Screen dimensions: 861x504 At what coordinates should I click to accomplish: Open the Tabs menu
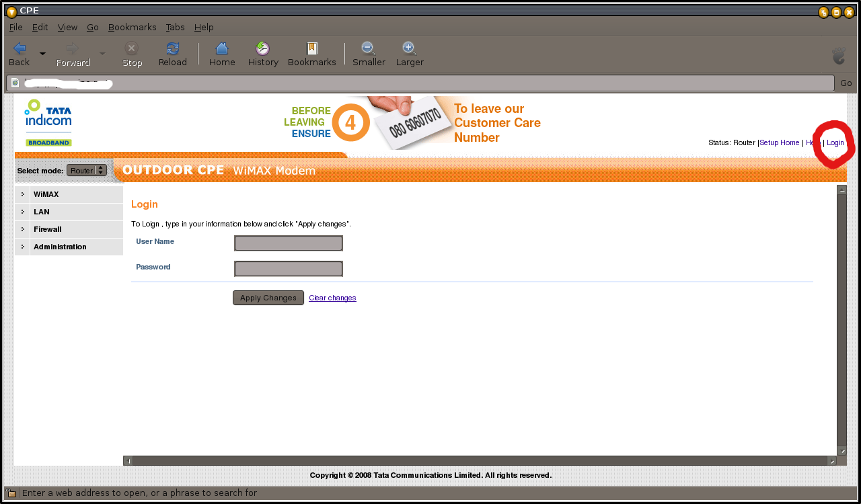[x=176, y=27]
